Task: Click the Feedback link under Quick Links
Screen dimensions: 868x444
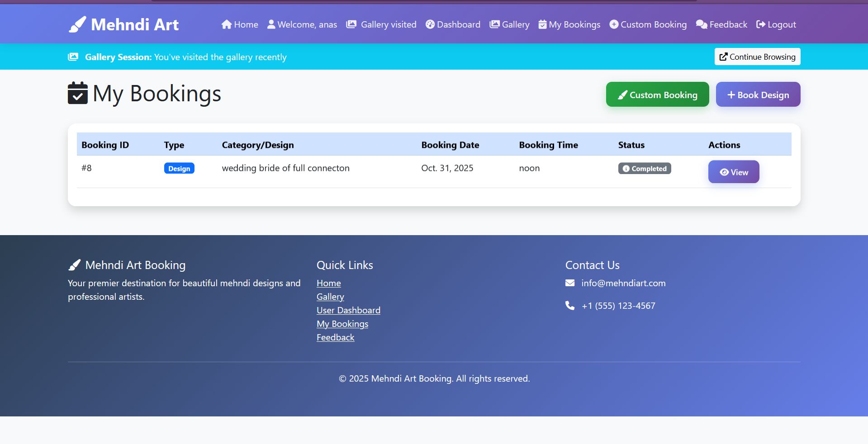Action: 335,337
